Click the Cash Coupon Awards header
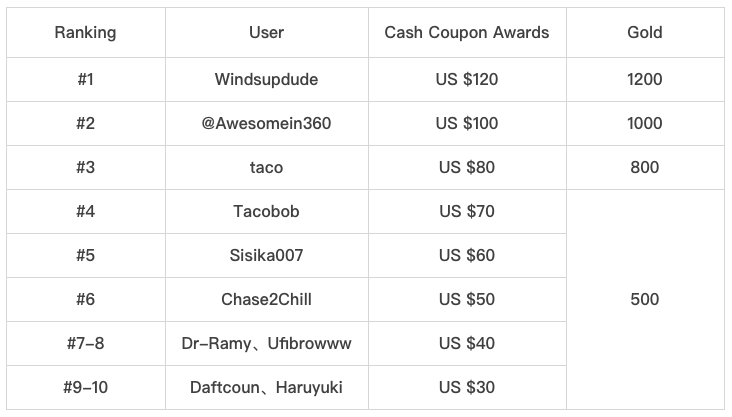Viewport: 732px width, 417px height. pos(467,32)
